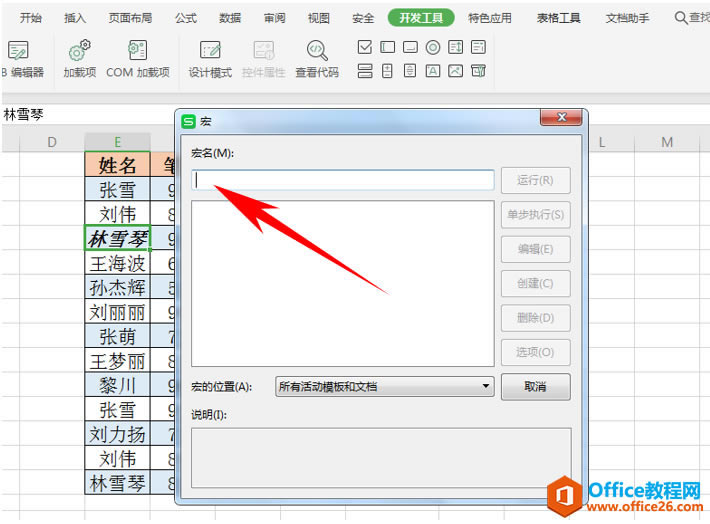This screenshot has width=710, height=524.
Task: Open the other controls toolbox icon
Action: (478, 71)
